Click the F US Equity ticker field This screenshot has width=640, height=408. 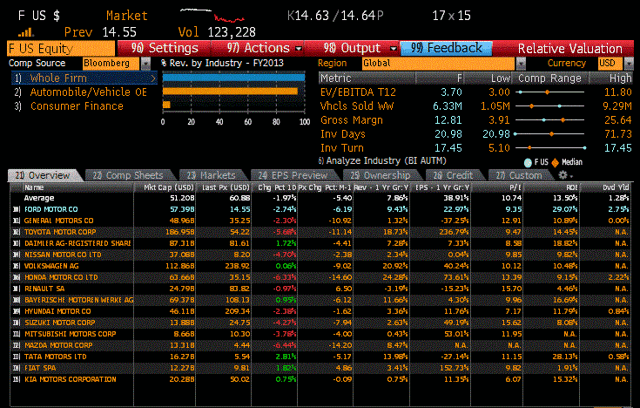(61, 49)
